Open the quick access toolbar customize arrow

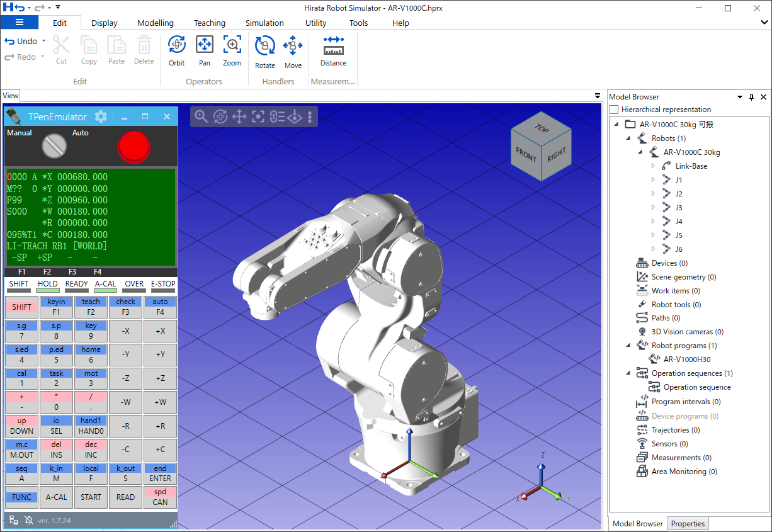[x=58, y=8]
